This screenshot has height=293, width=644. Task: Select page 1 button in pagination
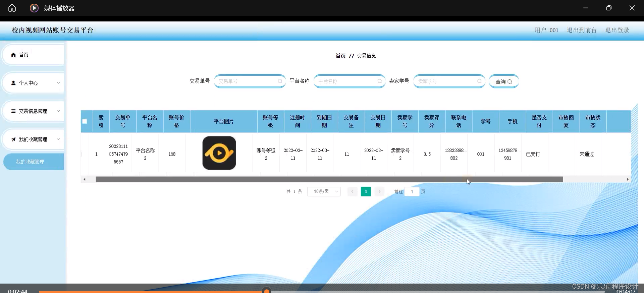pos(366,191)
